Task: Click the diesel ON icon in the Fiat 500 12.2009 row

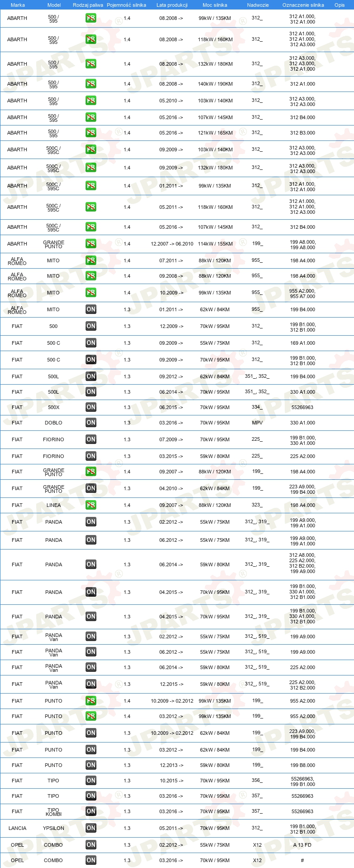Action: 91,326
